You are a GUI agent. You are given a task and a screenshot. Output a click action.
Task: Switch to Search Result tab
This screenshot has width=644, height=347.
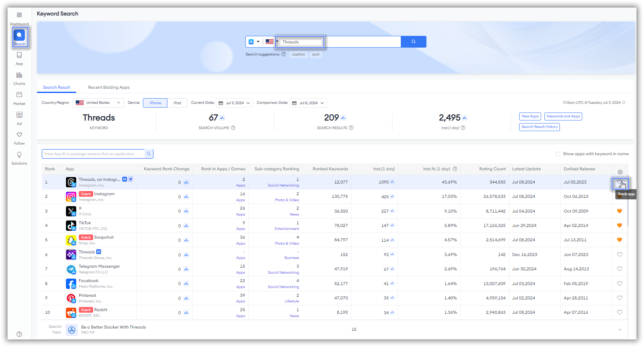click(57, 87)
